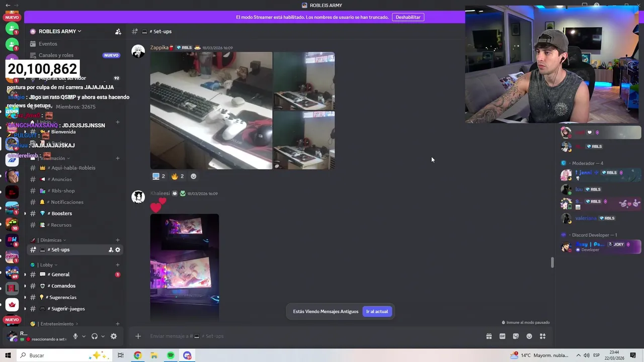Click the invite icon on Set-ups channel
Viewport: 644px width, 362px height.
pos(111,250)
